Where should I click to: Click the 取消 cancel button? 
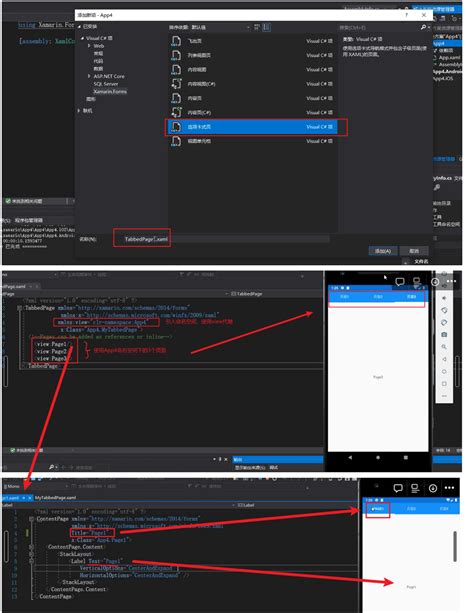pos(414,251)
